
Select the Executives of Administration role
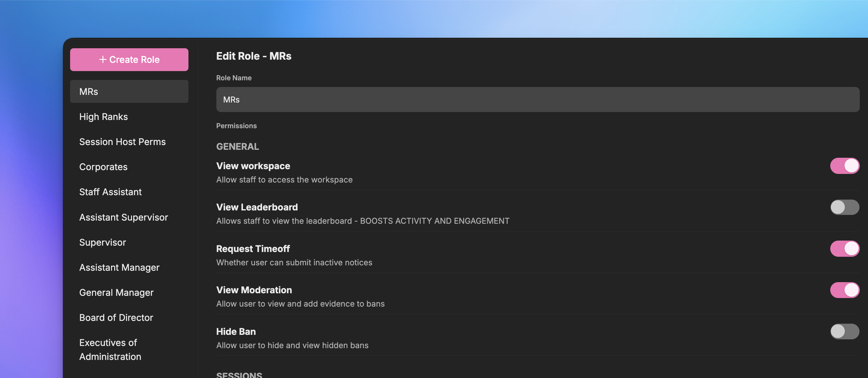(x=110, y=350)
